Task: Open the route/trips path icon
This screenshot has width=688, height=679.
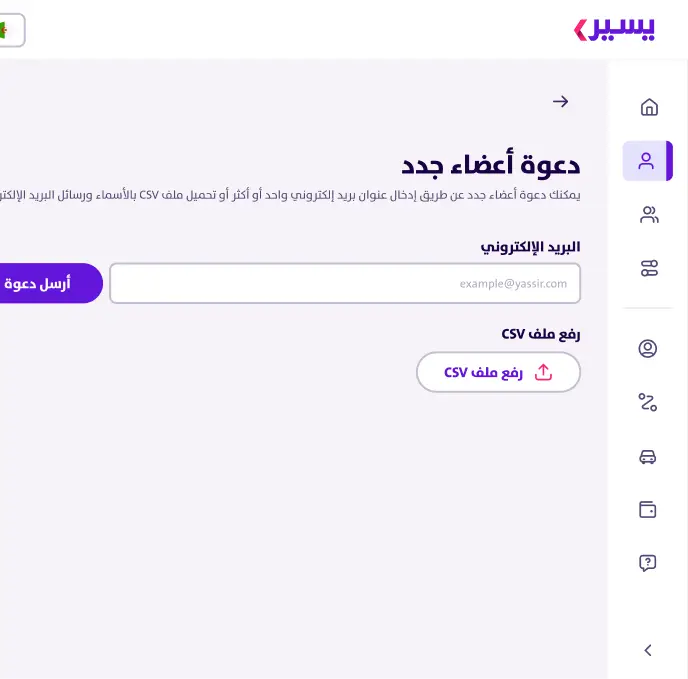Action: click(x=647, y=402)
